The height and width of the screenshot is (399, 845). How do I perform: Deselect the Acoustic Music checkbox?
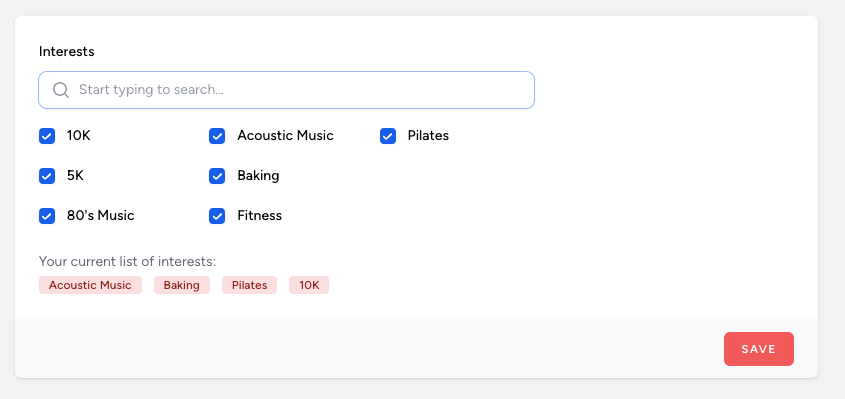click(217, 136)
